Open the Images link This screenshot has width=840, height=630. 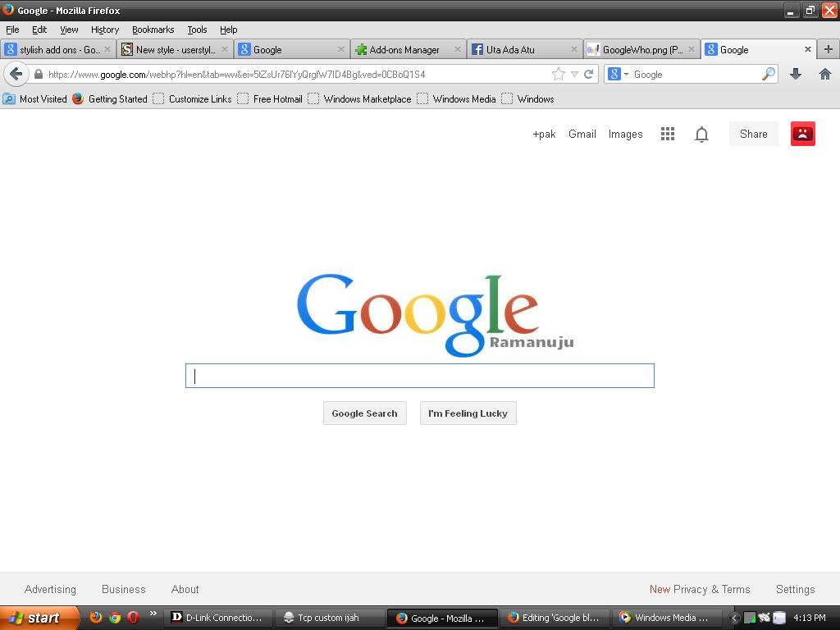(x=625, y=134)
